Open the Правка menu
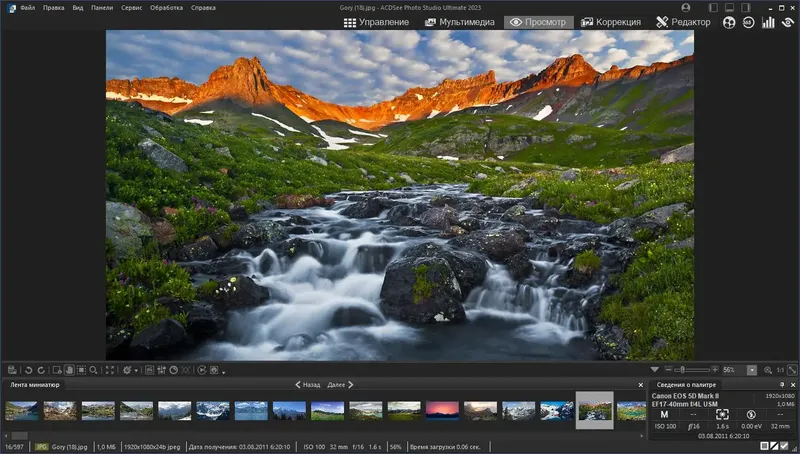Screen dimensions: 800x454 point(54,8)
